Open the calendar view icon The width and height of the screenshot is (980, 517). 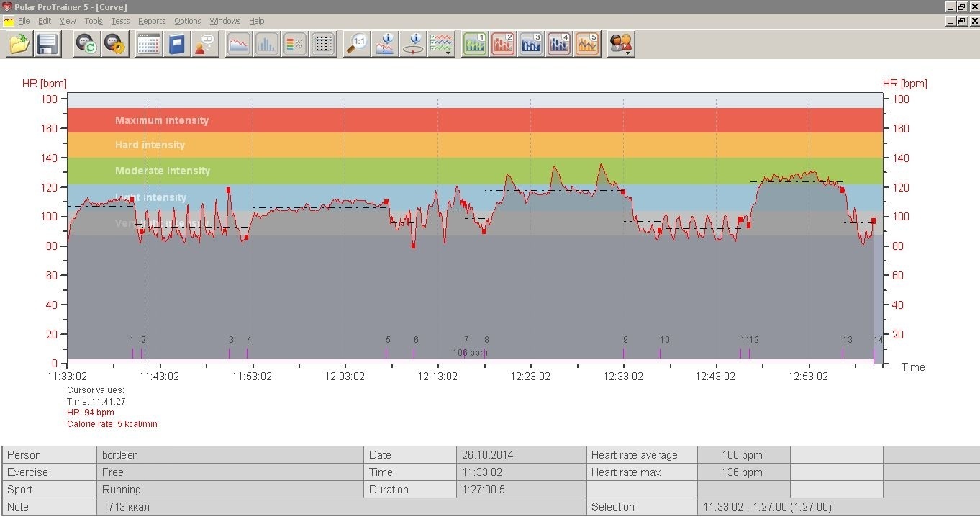[x=149, y=45]
